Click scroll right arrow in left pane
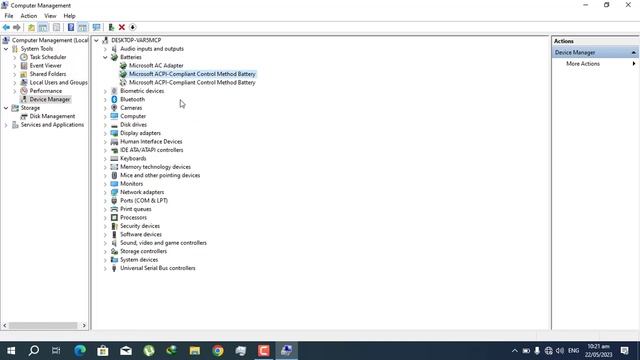This screenshot has height=360, width=640. pos(84,326)
